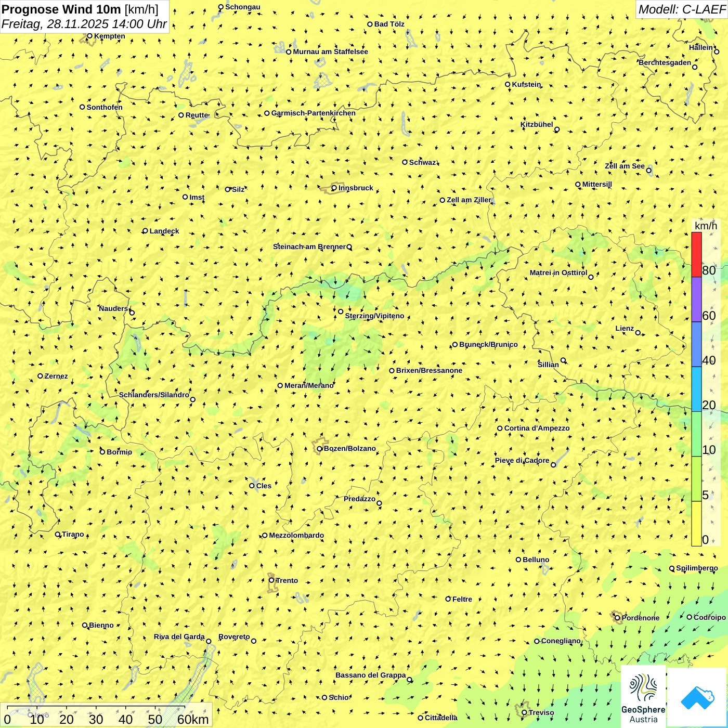The height and width of the screenshot is (728, 728).
Task: Click the Cles city label
Action: point(264,486)
